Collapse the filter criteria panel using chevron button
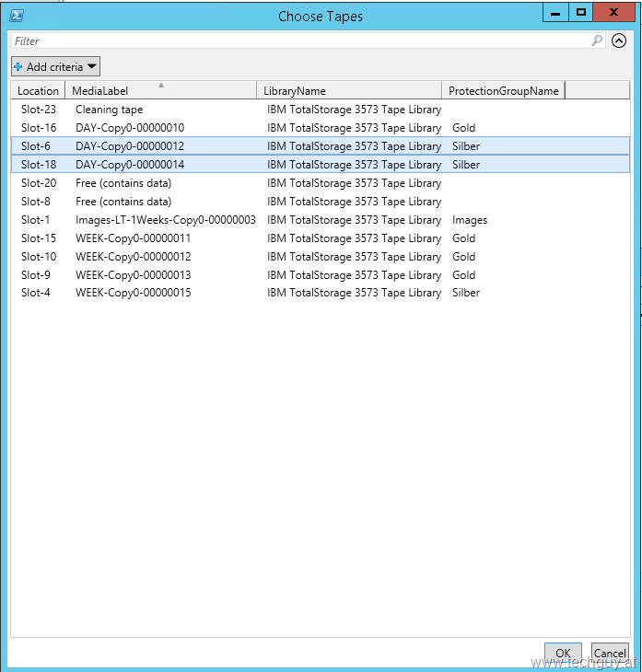The width and height of the screenshot is (642, 672). click(619, 41)
